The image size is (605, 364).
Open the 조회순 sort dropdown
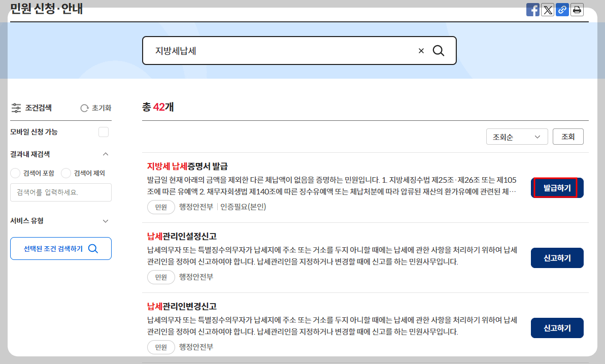point(517,136)
